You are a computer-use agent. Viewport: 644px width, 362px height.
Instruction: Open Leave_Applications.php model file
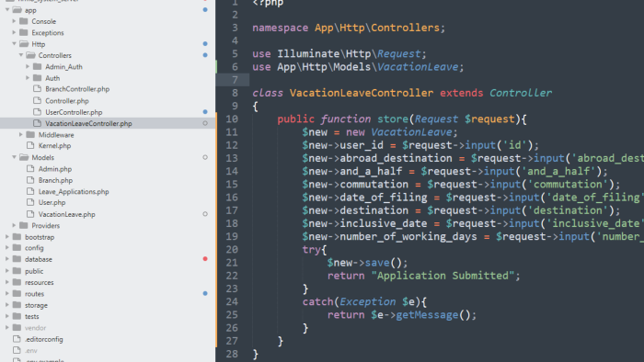(74, 191)
